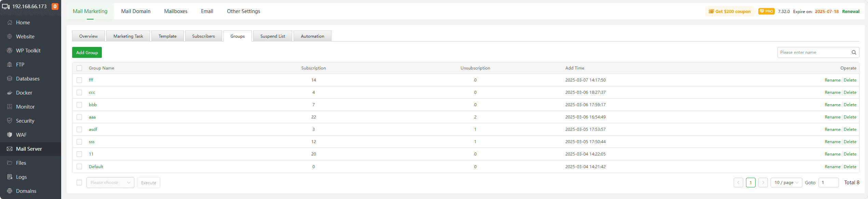Delete the group named bbb
The image size is (868, 199).
coord(850,105)
